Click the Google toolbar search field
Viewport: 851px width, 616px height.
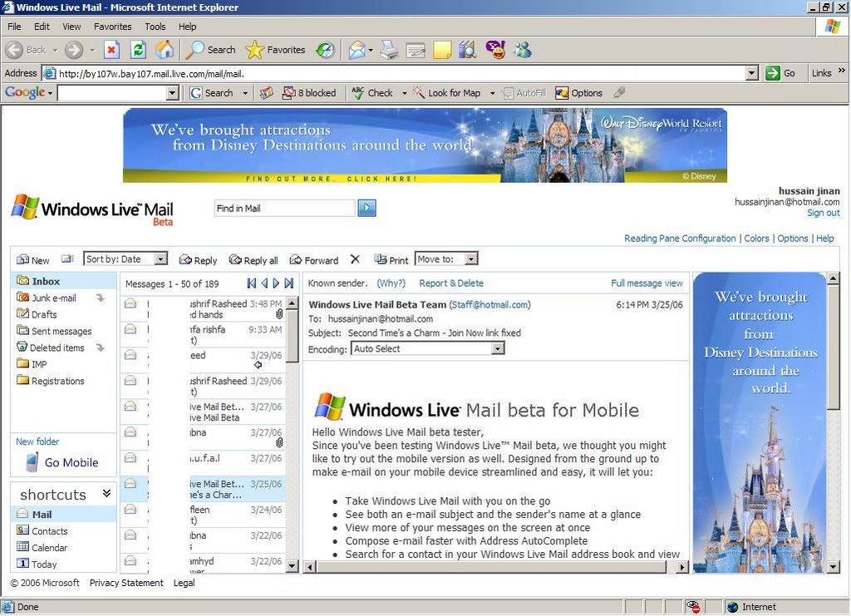112,93
